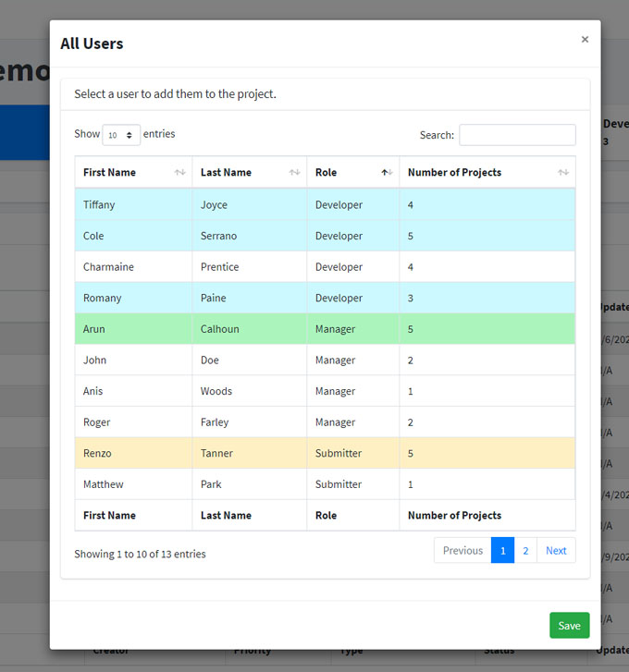Open the Show entries dropdown
Screen dimensions: 629x672
pyautogui.click(x=121, y=135)
